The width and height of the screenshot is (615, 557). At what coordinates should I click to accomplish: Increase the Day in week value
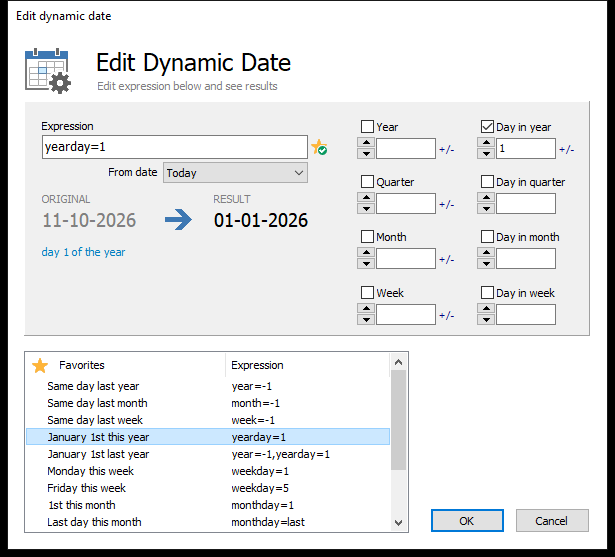[486, 309]
